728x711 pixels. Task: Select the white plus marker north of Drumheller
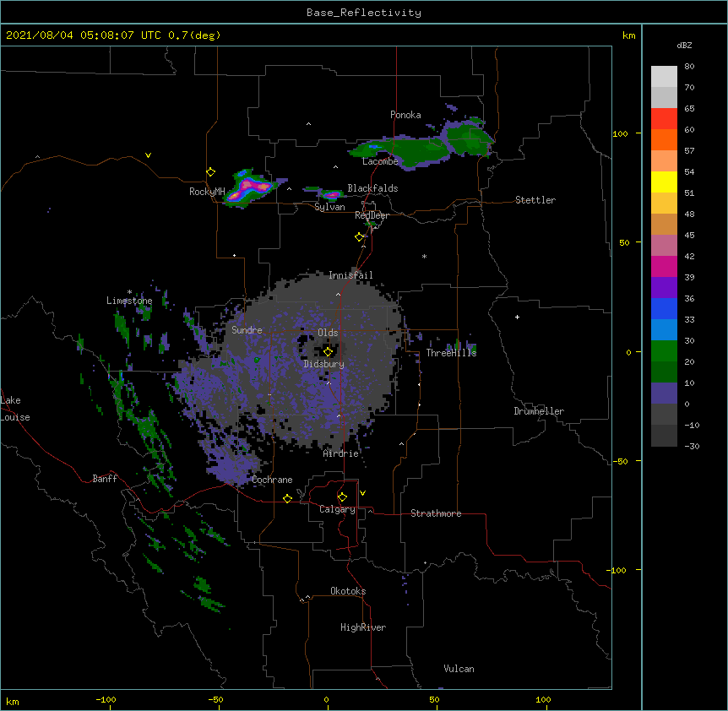pos(517,317)
